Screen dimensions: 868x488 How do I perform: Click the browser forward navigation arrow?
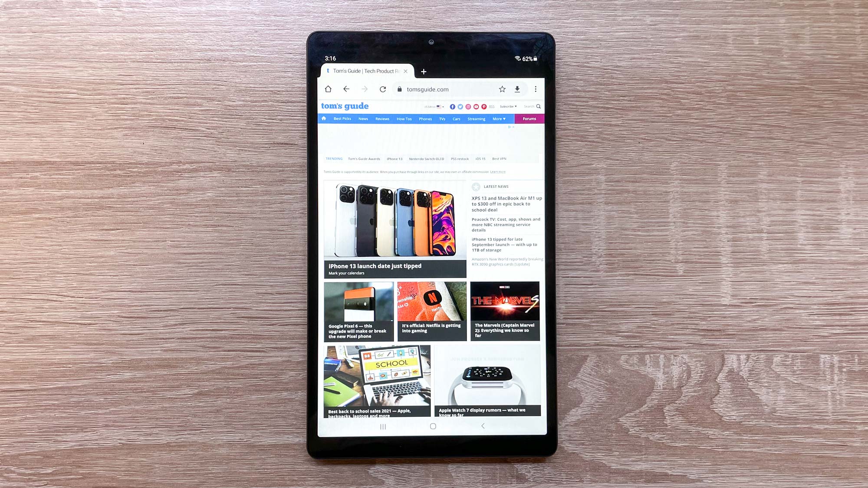pos(364,89)
